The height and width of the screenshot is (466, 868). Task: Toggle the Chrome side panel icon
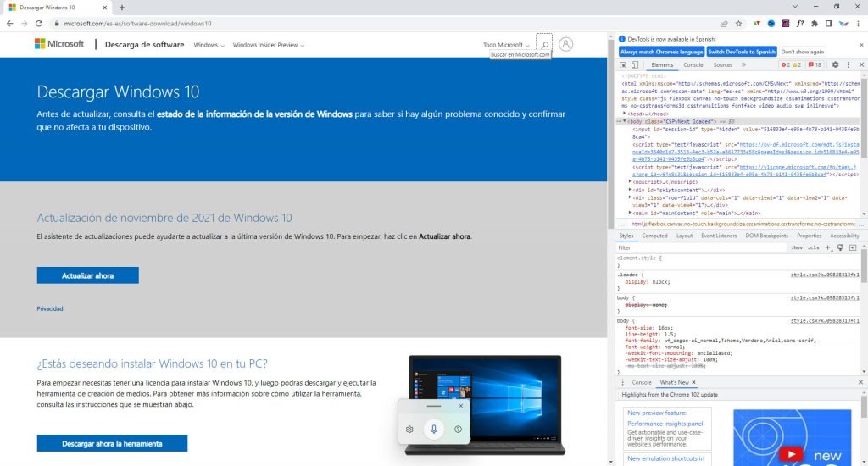[829, 24]
